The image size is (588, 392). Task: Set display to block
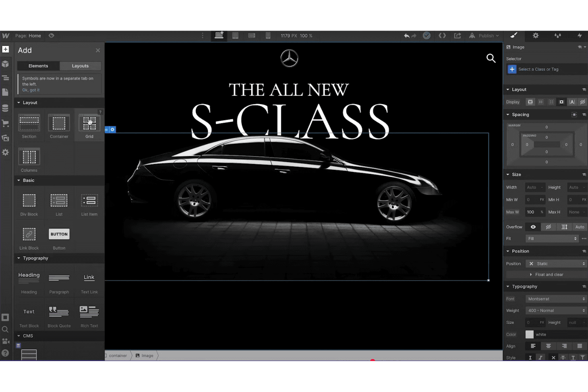[x=530, y=102]
